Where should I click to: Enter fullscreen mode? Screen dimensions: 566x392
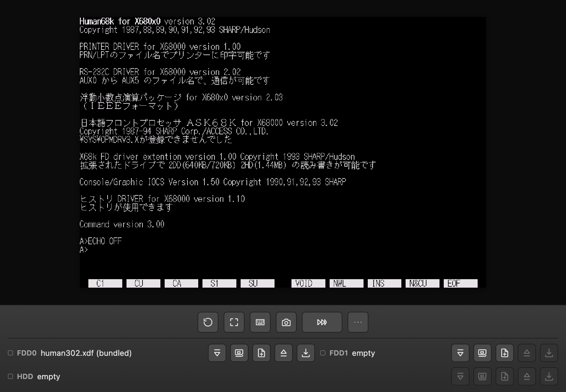pyautogui.click(x=234, y=322)
